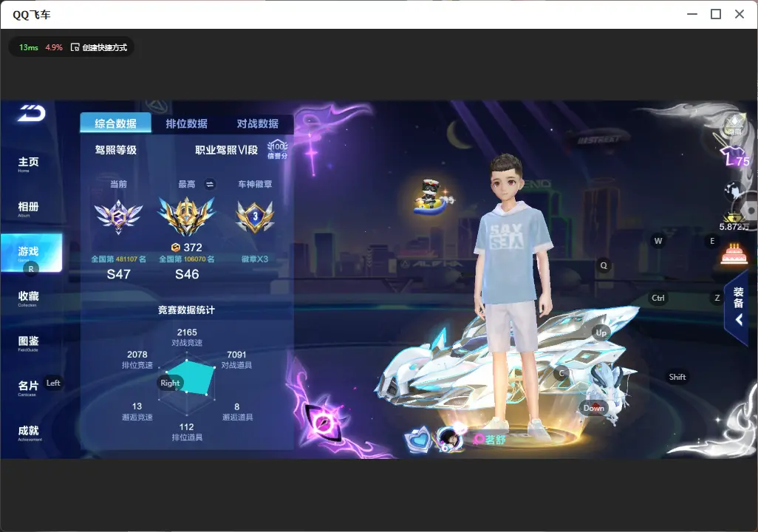Click the 车神徽章 badge with number 3
Image resolution: width=758 pixels, height=532 pixels.
click(x=255, y=216)
